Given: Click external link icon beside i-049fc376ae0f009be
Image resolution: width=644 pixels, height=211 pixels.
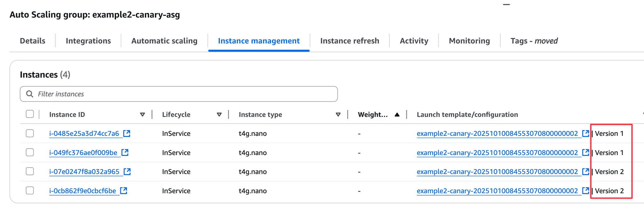Looking at the screenshot, I should point(125,153).
